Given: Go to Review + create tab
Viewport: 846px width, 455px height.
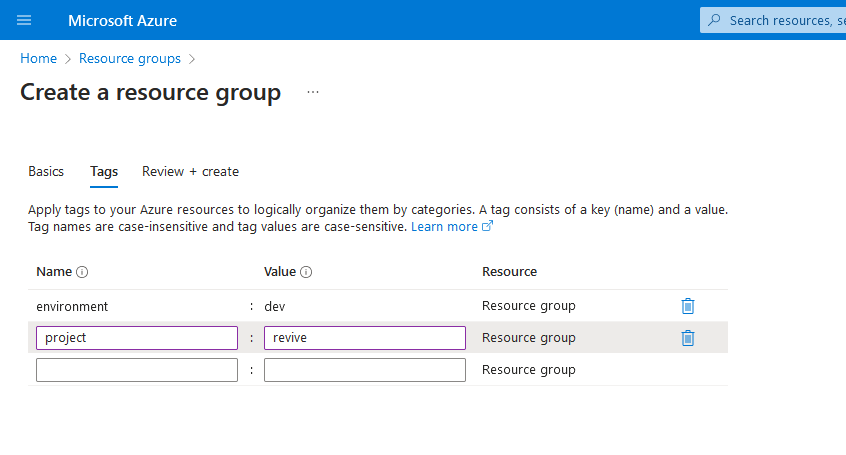Looking at the screenshot, I should tap(190, 172).
